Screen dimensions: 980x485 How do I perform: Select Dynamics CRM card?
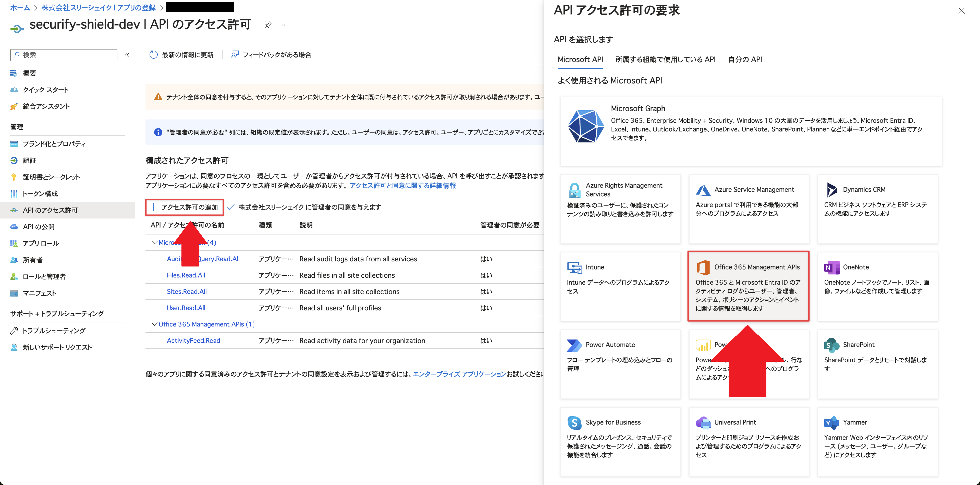878,209
